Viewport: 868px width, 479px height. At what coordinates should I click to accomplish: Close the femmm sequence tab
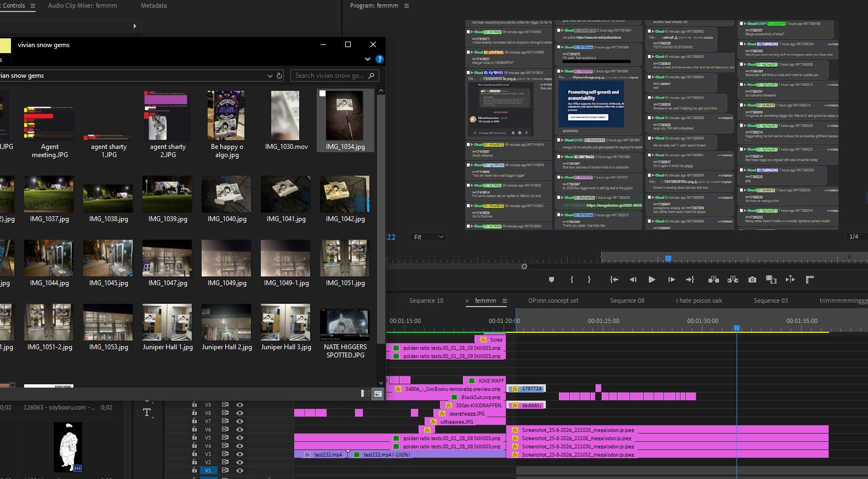pyautogui.click(x=467, y=301)
